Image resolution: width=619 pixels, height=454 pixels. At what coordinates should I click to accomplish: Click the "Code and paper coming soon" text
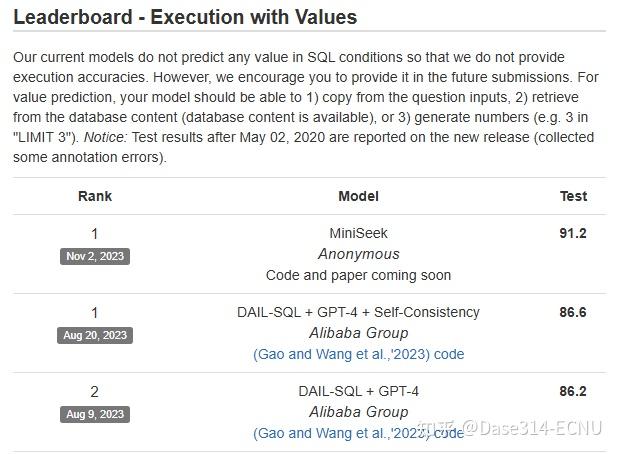(x=358, y=274)
